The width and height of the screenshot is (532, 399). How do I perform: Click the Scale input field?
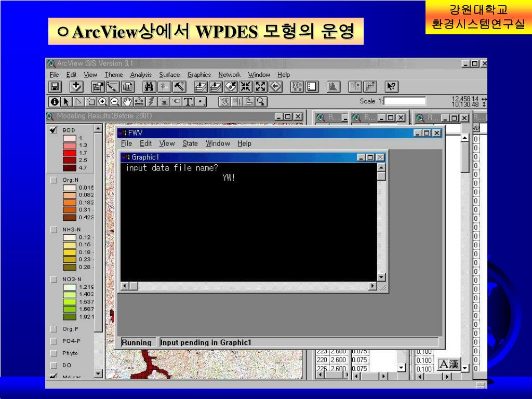405,101
